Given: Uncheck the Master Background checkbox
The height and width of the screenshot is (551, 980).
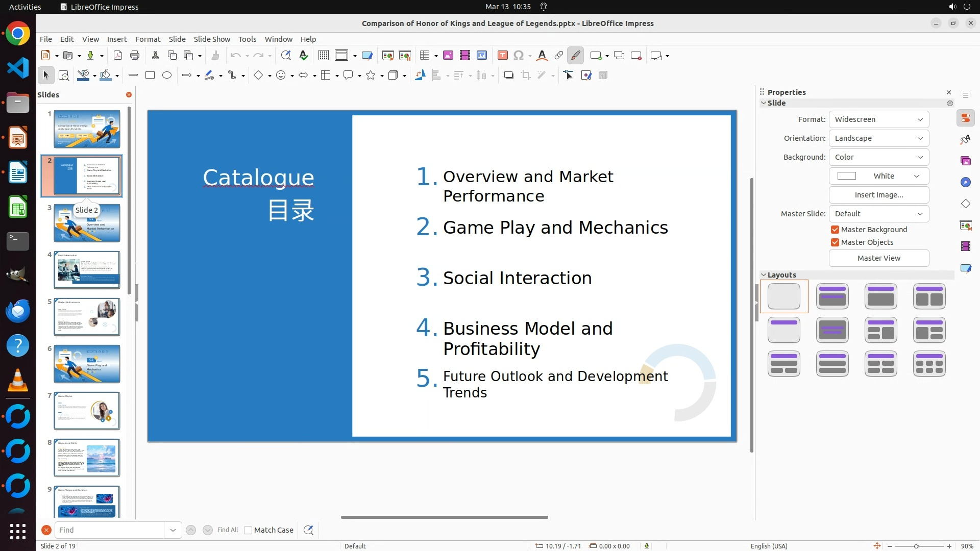Looking at the screenshot, I should coord(835,230).
